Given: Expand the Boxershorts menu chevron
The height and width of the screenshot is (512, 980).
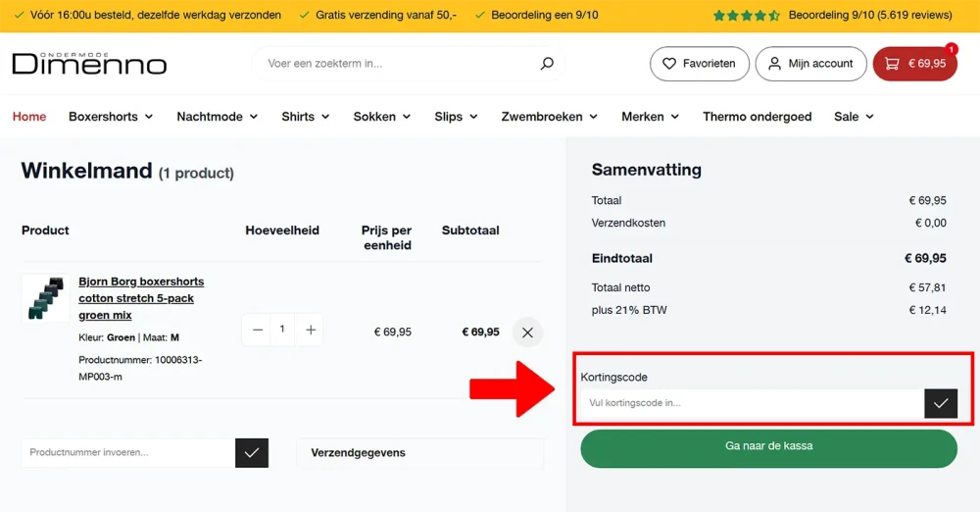Looking at the screenshot, I should [149, 117].
